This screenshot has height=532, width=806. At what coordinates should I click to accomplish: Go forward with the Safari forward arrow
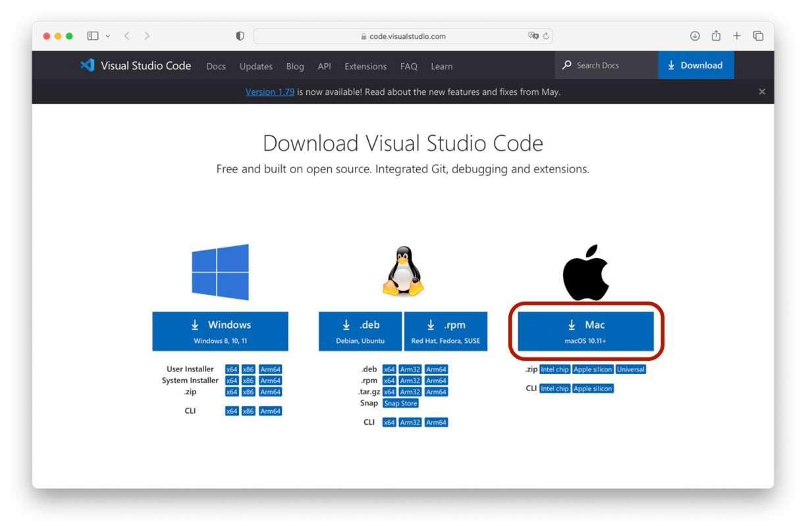click(x=147, y=36)
